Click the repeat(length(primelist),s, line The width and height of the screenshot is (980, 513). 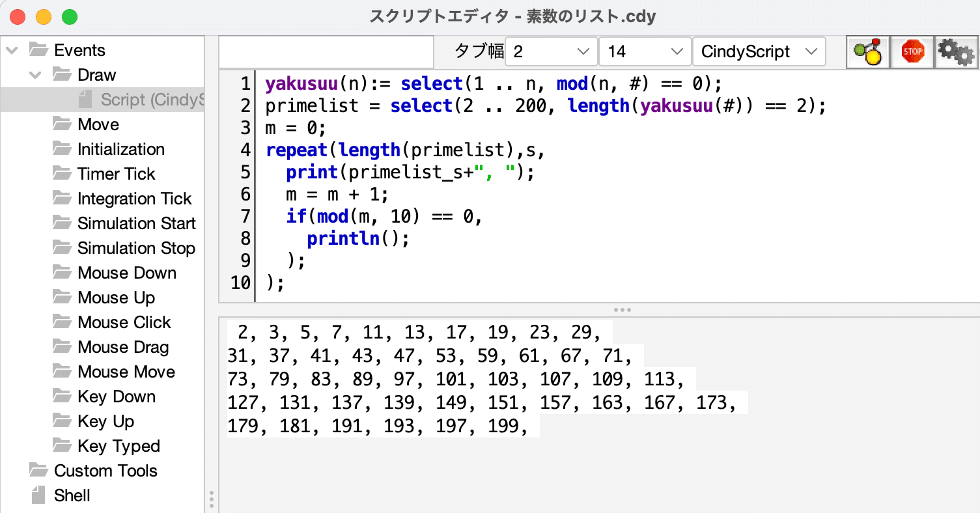coord(405,150)
